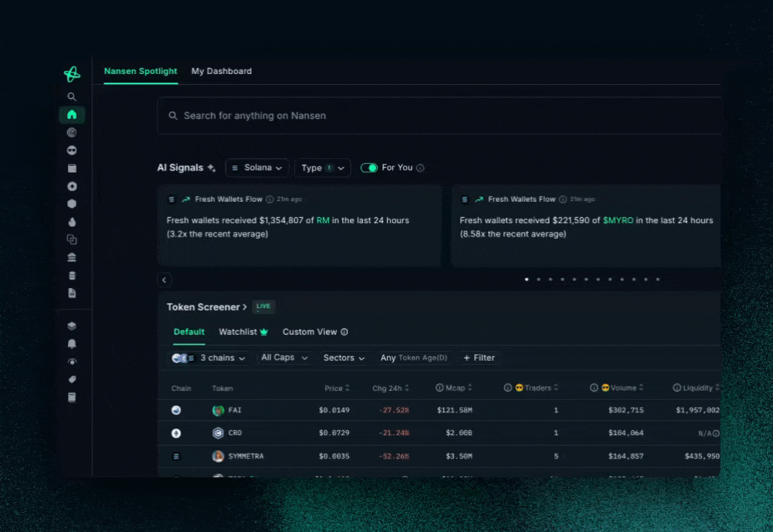Click the back arrow below the signals carousel
This screenshot has height=532, width=773.
tap(165, 280)
